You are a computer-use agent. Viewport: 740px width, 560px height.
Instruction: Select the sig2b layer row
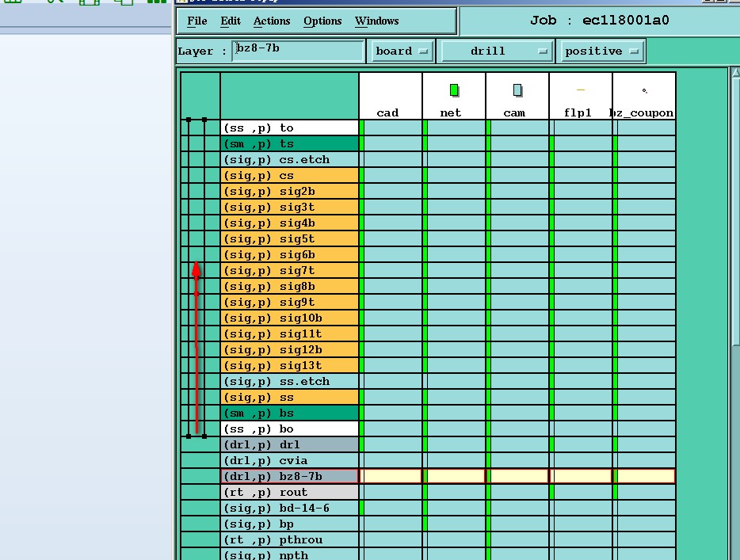pos(289,191)
